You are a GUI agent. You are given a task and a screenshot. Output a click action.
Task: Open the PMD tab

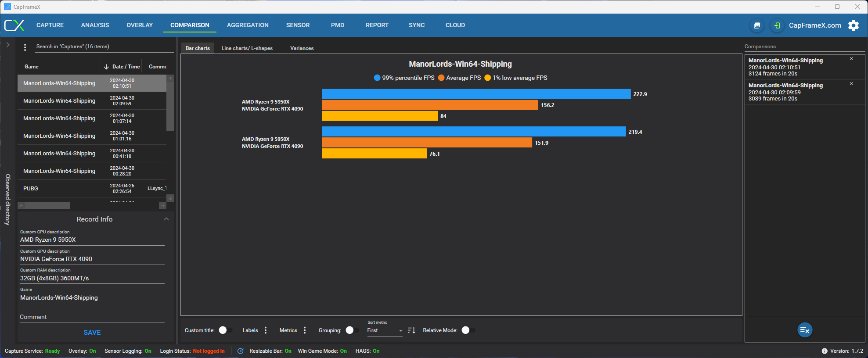[338, 25]
